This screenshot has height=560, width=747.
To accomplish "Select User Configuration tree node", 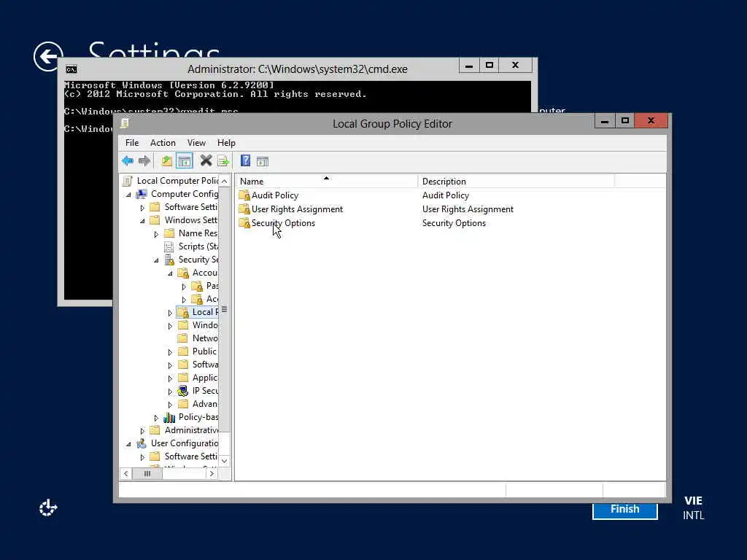I will 177,443.
